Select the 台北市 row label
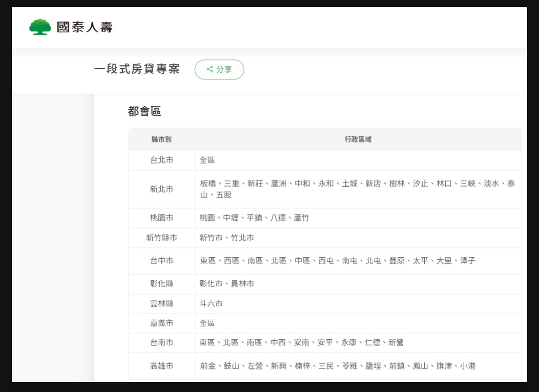539x392 pixels. (x=162, y=160)
